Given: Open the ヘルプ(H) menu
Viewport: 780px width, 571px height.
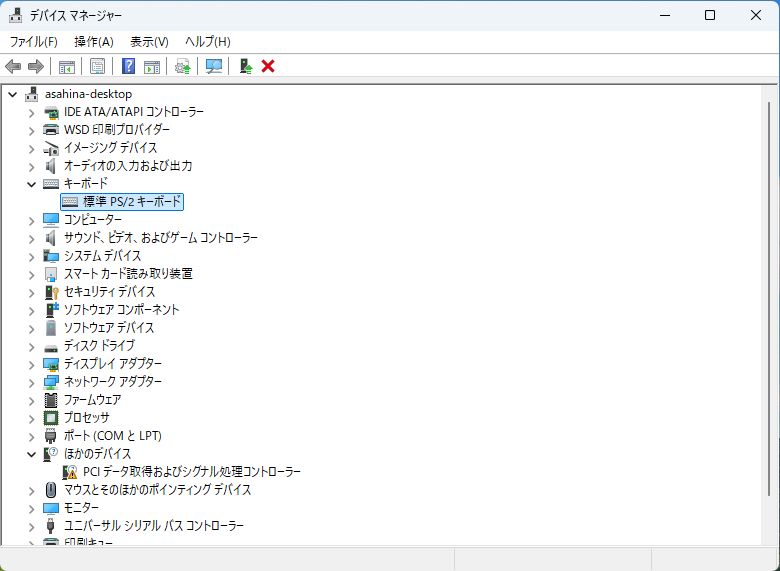Looking at the screenshot, I should 207,41.
